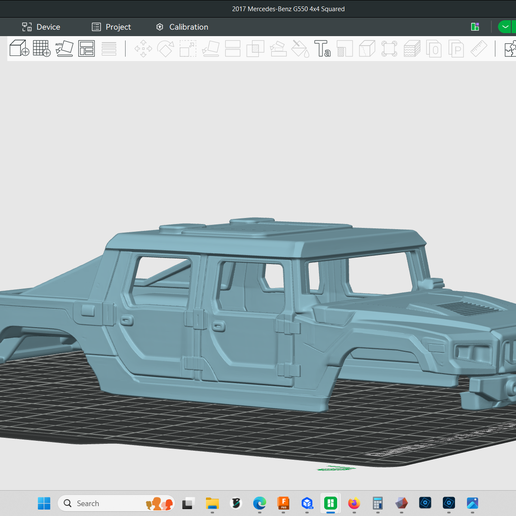
Task: Select the Move gizmo tool
Action: (x=143, y=49)
